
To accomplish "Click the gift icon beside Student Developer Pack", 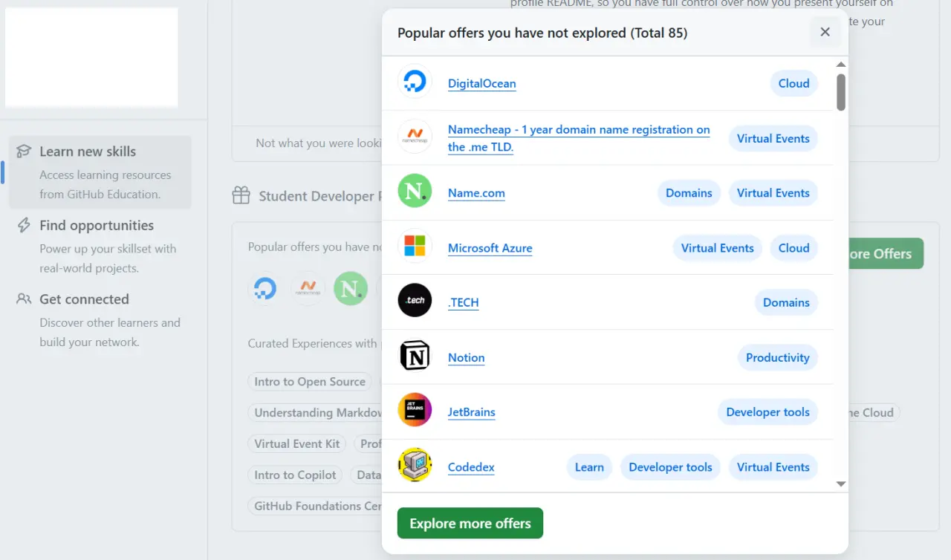I will coord(241,195).
